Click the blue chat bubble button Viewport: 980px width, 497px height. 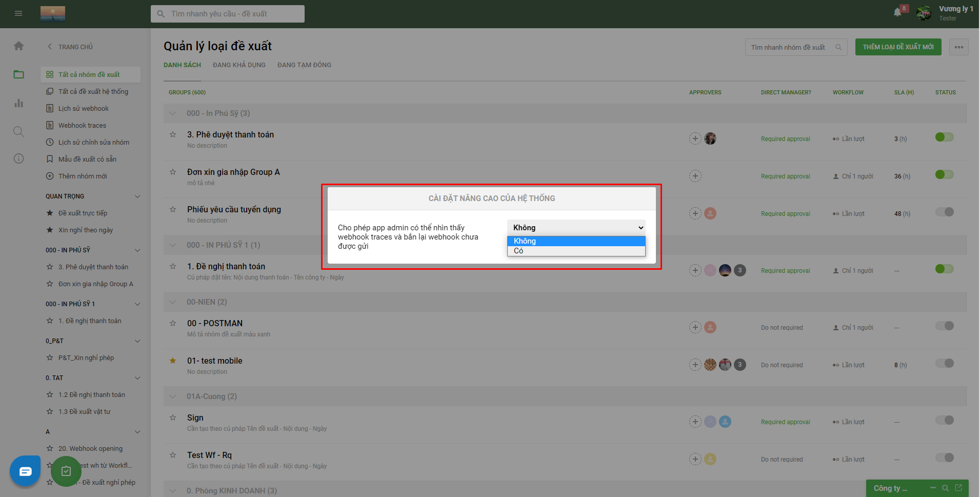tap(25, 471)
